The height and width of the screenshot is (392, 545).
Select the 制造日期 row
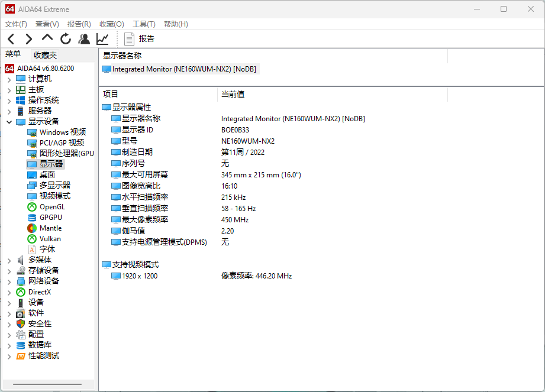click(188, 153)
